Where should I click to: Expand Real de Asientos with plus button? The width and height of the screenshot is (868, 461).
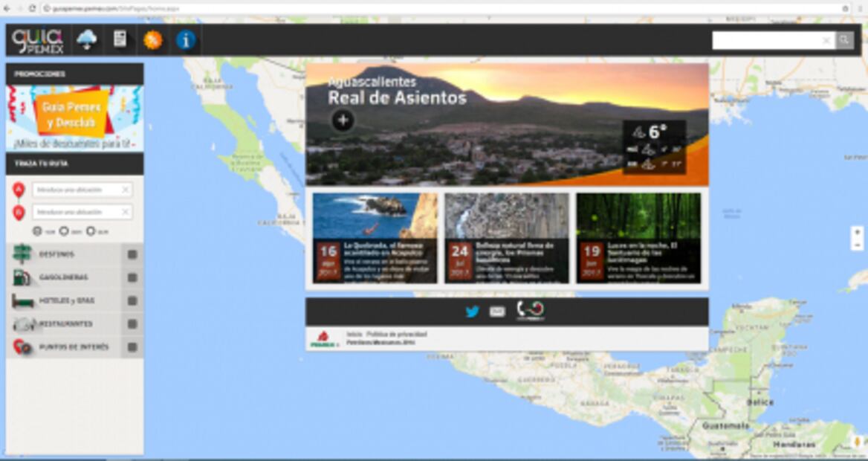coord(343,120)
